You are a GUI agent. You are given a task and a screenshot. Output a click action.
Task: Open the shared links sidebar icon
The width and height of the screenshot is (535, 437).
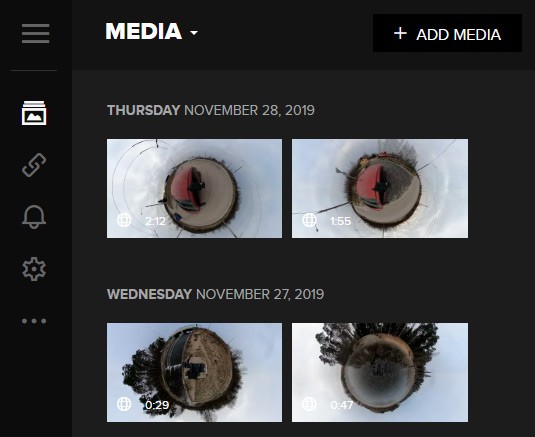(34, 165)
